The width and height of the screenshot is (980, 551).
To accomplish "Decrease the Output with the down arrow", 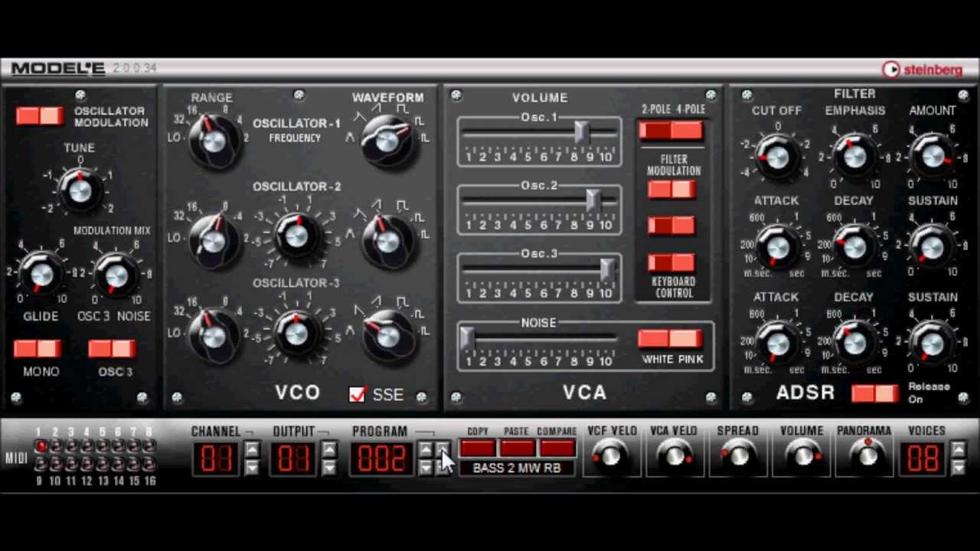I will [328, 466].
